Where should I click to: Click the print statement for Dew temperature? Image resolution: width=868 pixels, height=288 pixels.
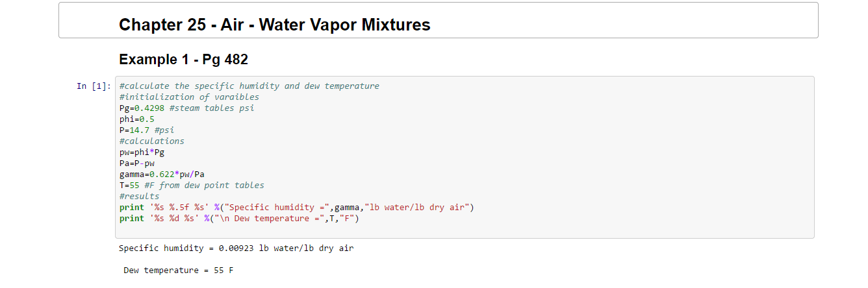[x=238, y=219]
